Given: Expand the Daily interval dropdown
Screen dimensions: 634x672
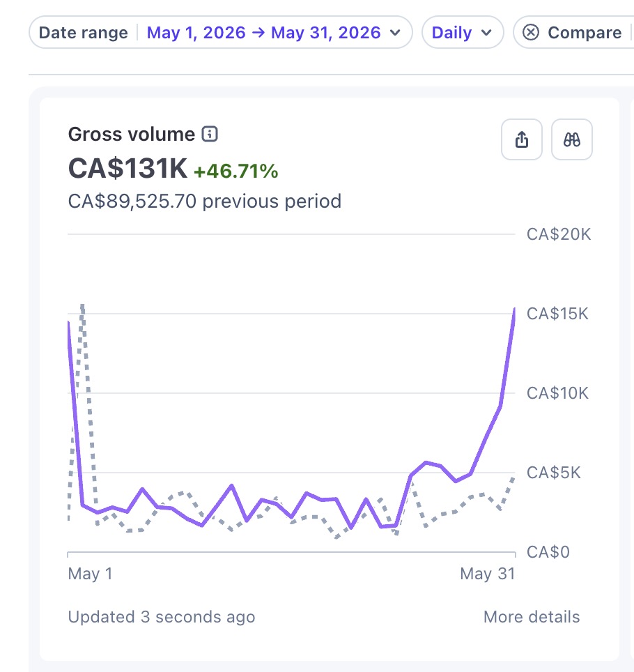Looking at the screenshot, I should point(463,32).
